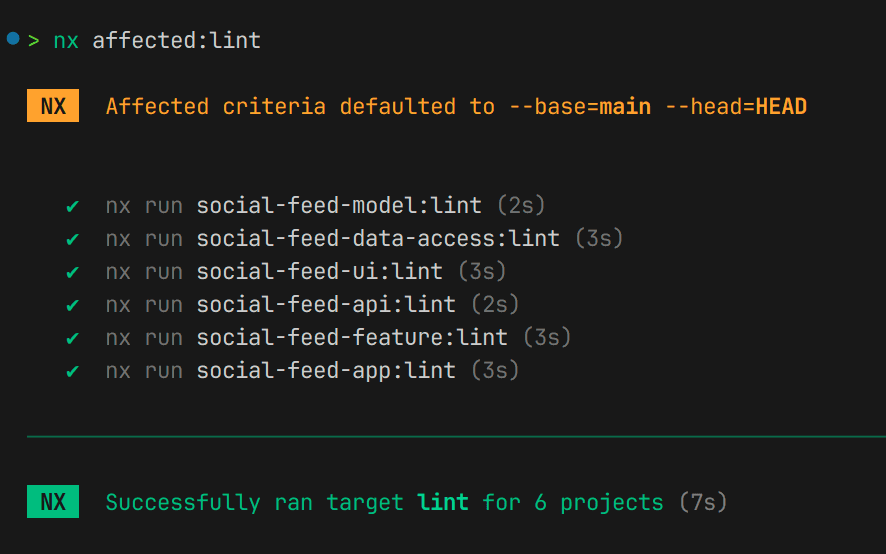Click the checkmark beside social-feed-api:lint
The image size is (886, 554).
pos(72,305)
